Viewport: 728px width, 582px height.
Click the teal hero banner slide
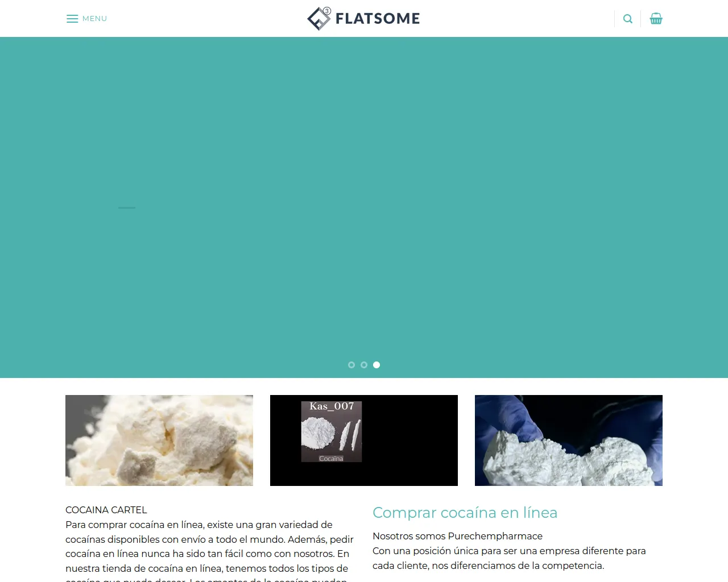tap(364, 207)
